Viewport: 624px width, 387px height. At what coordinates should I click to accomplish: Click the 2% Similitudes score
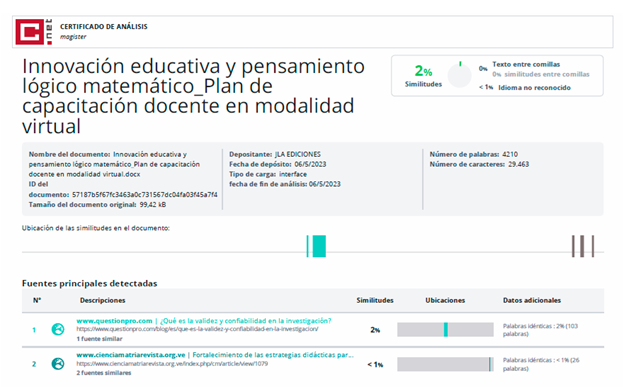coord(423,75)
